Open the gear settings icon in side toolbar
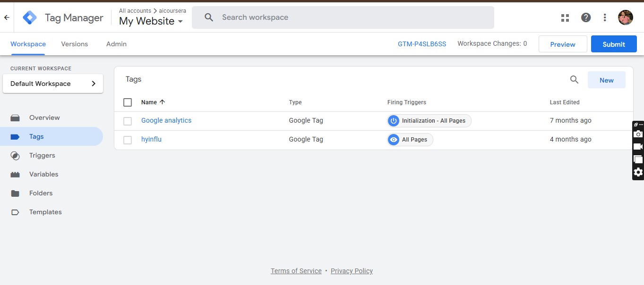The width and height of the screenshot is (644, 285). [638, 172]
